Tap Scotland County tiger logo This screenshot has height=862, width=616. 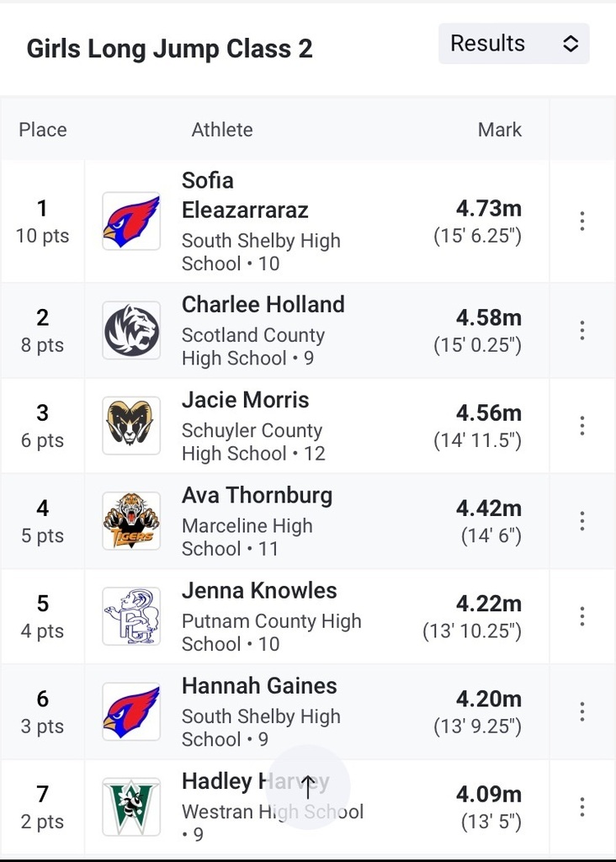(131, 330)
